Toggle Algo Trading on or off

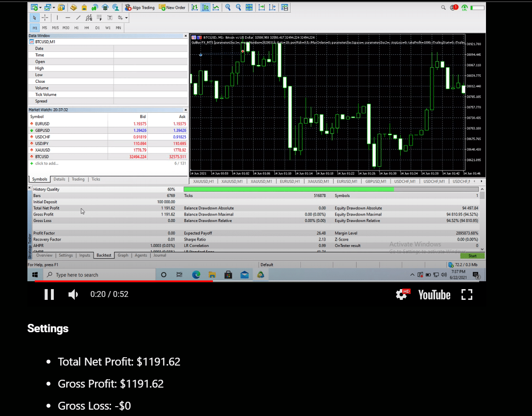coord(139,8)
